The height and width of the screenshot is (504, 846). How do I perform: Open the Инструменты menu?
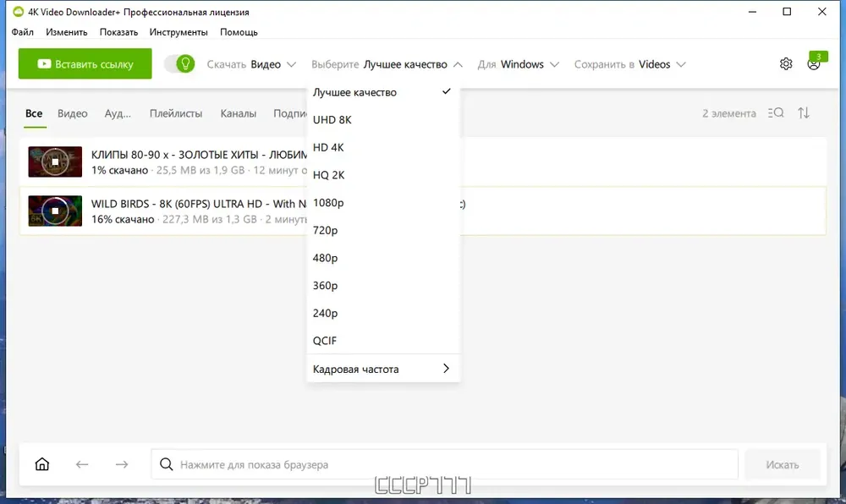point(179,32)
